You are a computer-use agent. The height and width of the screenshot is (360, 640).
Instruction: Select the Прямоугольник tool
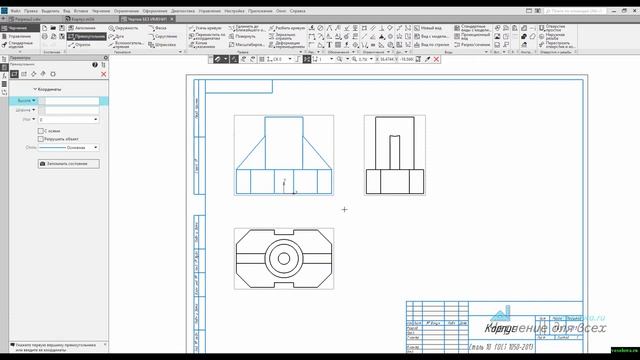(x=87, y=36)
